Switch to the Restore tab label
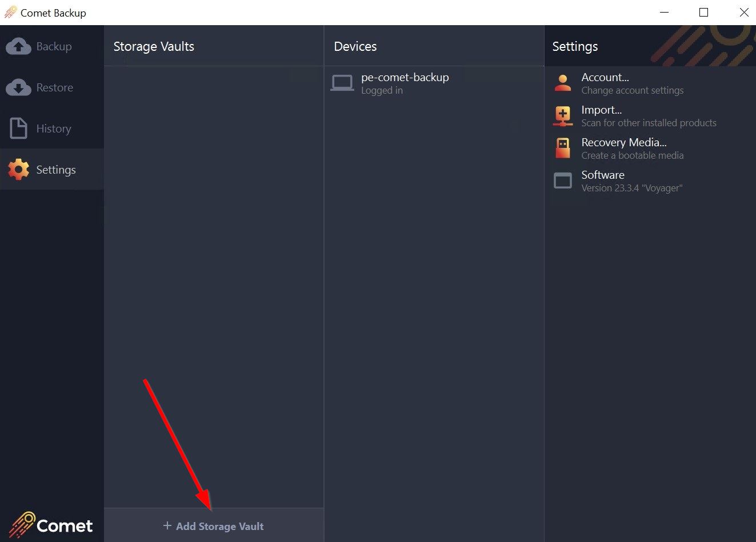 coord(54,87)
